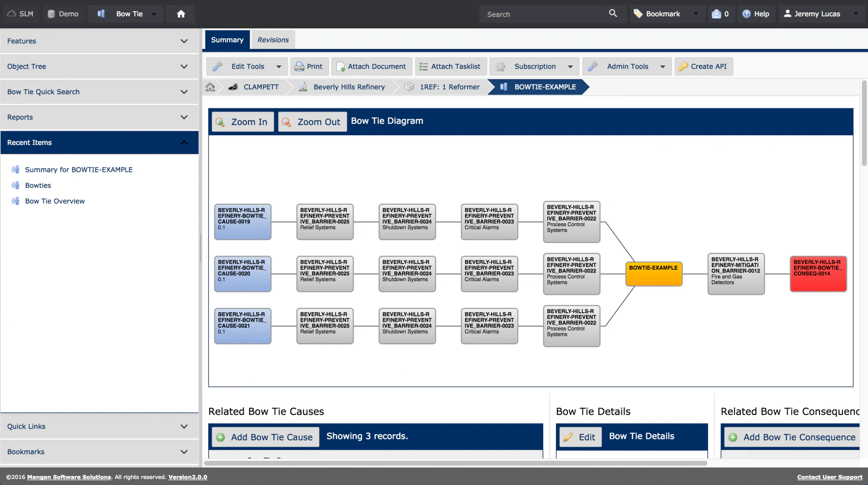Open the Admin Tools dropdown
The width and height of the screenshot is (868, 485).
click(663, 66)
